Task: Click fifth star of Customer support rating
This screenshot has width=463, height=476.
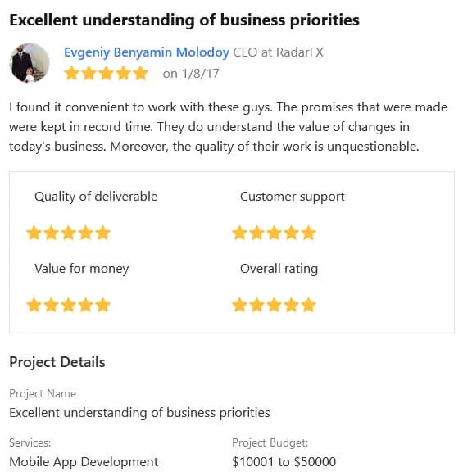Action: pyautogui.click(x=309, y=233)
